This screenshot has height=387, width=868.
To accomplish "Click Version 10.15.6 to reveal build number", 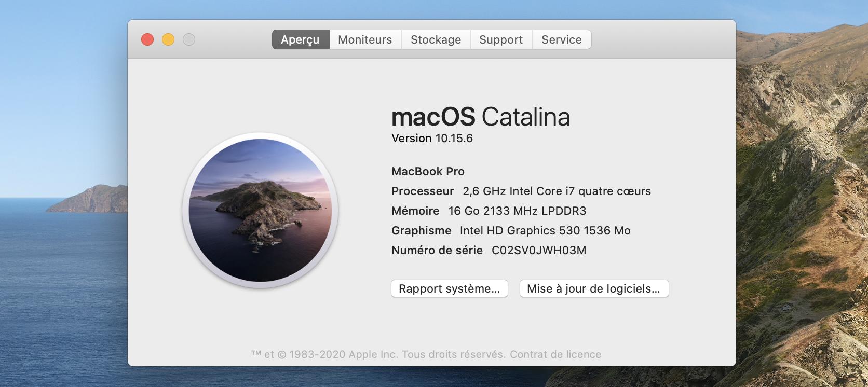I will (x=432, y=139).
